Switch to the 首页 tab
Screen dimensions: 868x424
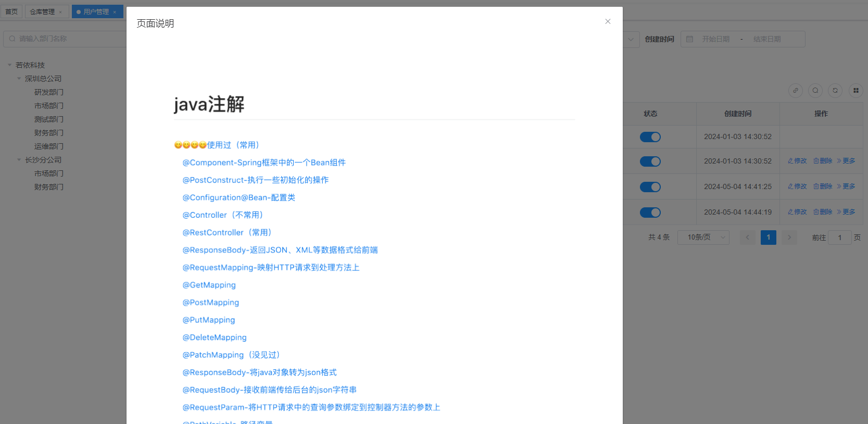click(11, 11)
